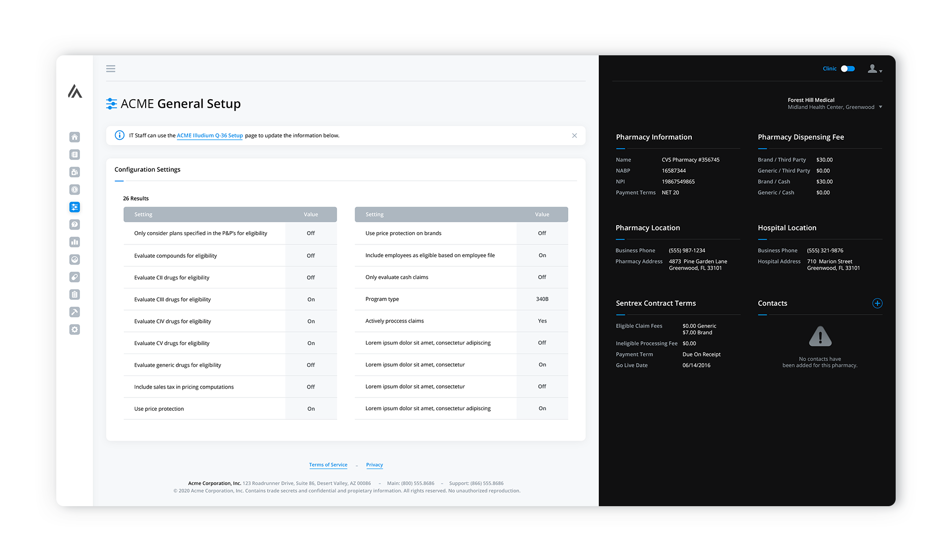948x560 pixels.
Task: Click the pill capsule sidebar icon
Action: [x=75, y=277]
